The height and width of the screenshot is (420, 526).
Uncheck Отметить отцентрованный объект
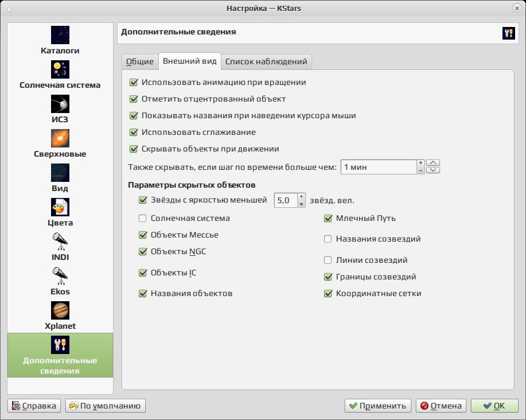point(134,99)
